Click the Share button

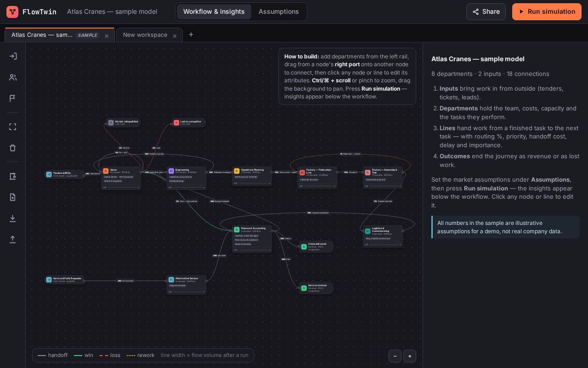(x=486, y=11)
